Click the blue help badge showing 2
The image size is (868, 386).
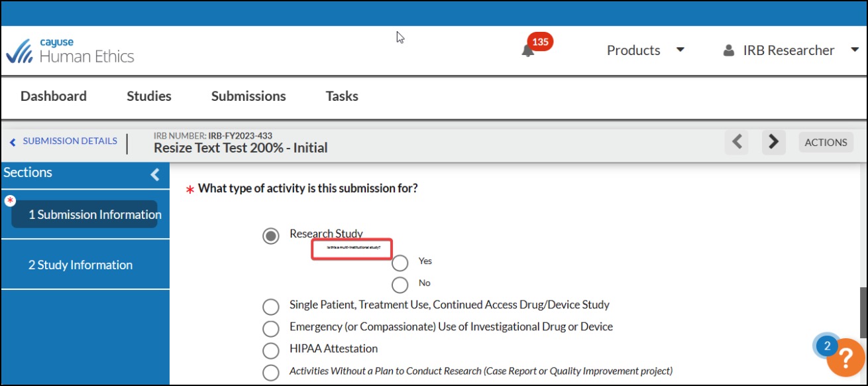click(x=827, y=346)
